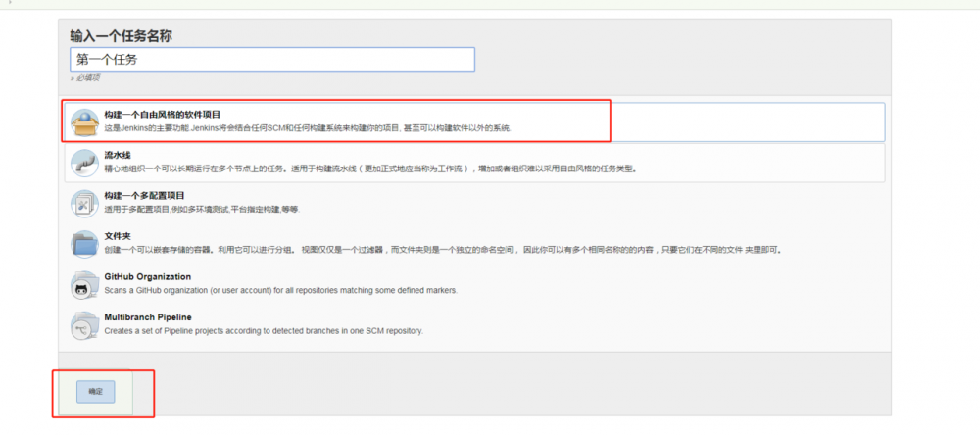Choose the GitHub Organization title
Viewport: 980px width, 435px height.
[x=148, y=277]
